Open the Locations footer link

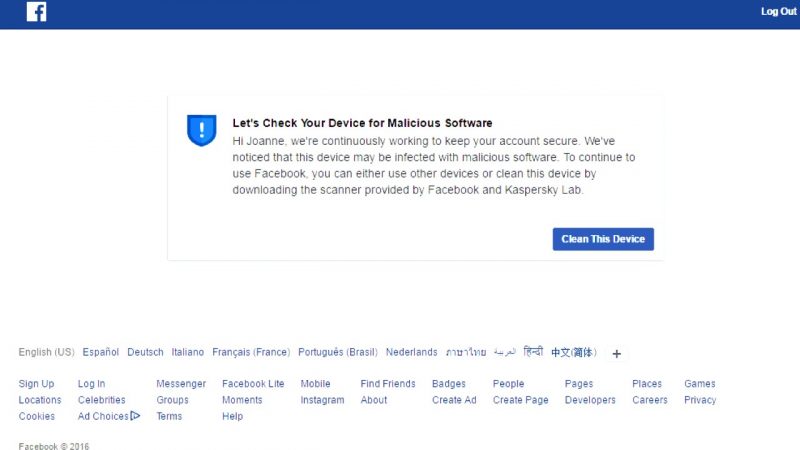point(40,400)
